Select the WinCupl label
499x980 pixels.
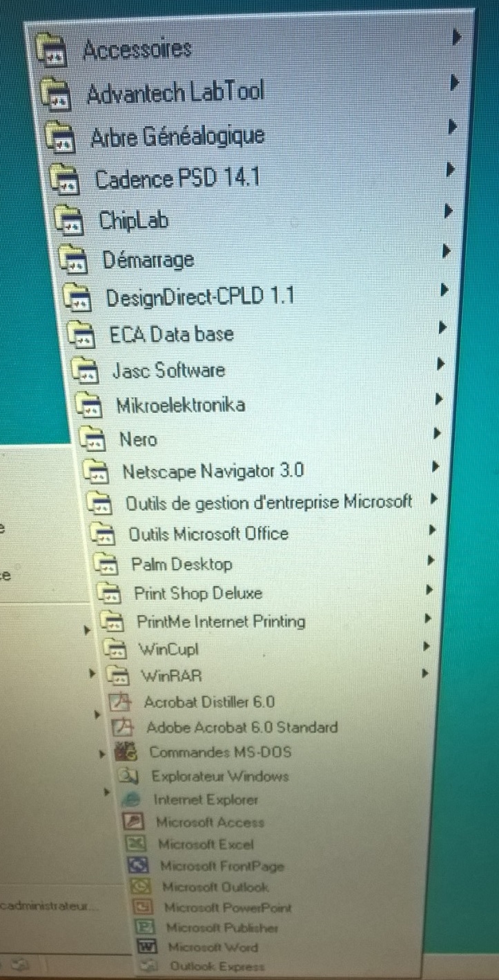169,649
